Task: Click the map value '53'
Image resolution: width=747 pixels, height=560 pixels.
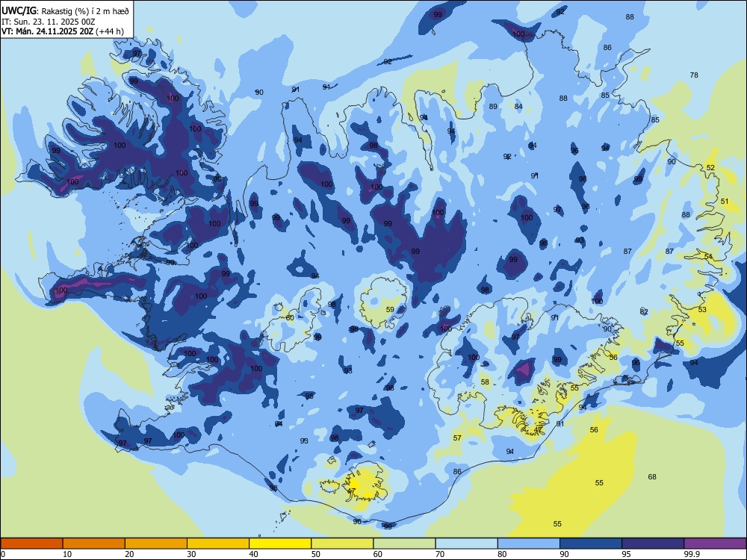Action: pyautogui.click(x=702, y=310)
